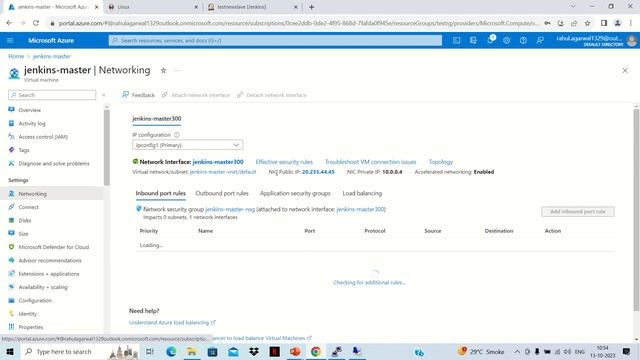
Task: Open Size in the left menu
Action: pos(23,234)
